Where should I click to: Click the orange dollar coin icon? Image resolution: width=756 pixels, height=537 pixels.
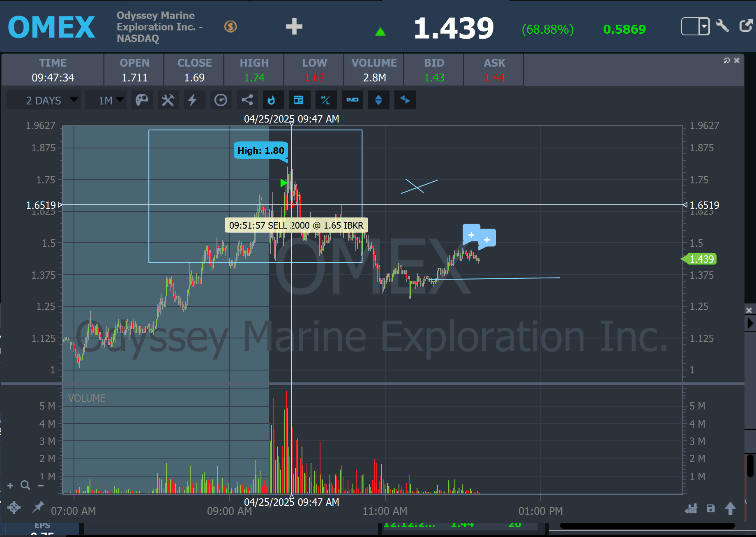(x=230, y=27)
